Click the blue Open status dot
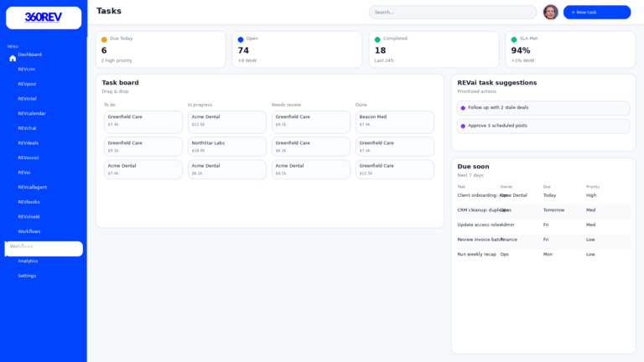 [241, 39]
